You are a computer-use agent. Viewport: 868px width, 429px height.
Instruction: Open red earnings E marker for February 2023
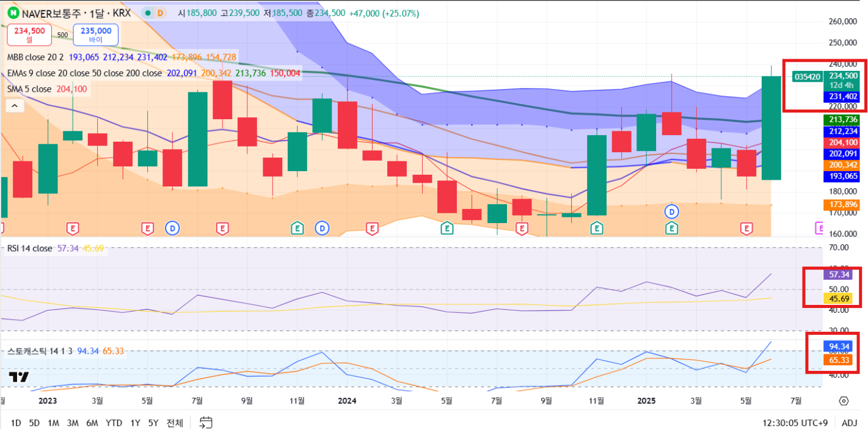(73, 229)
